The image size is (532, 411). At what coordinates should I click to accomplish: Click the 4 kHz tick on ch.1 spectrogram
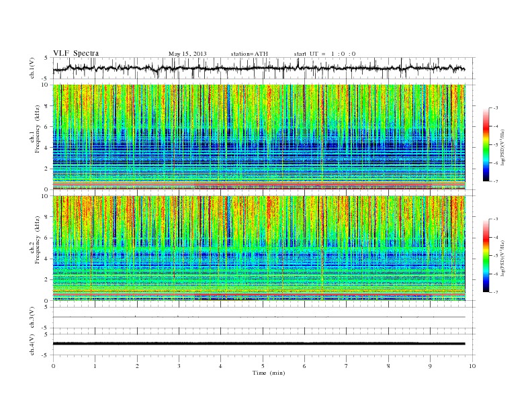[46, 148]
